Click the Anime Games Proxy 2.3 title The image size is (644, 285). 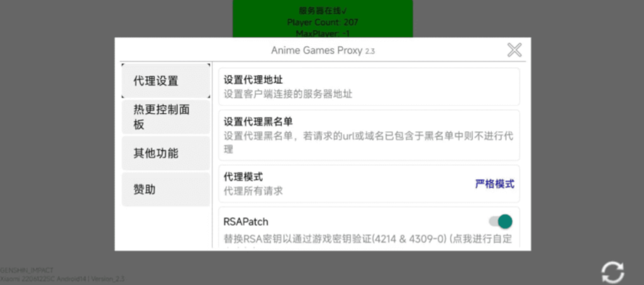pos(323,50)
